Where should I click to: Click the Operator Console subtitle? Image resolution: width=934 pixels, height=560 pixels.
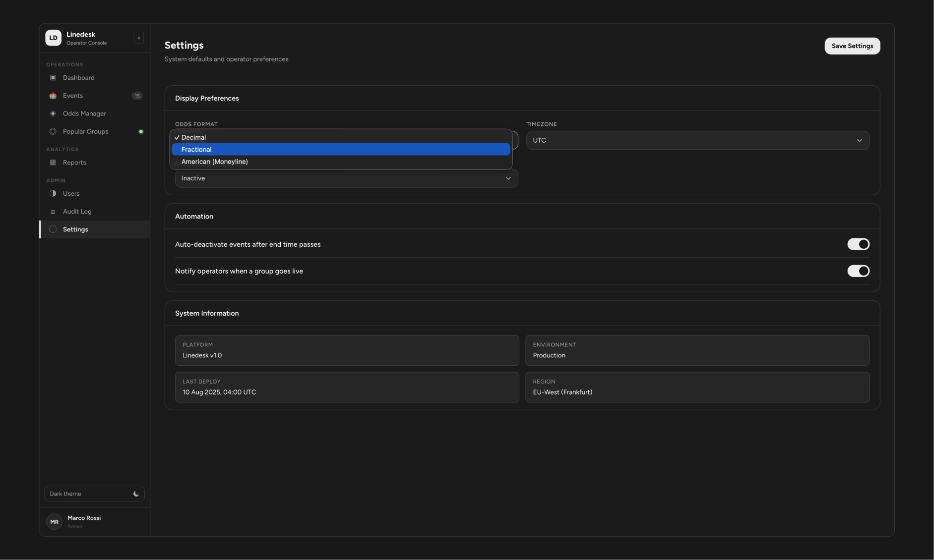point(86,43)
